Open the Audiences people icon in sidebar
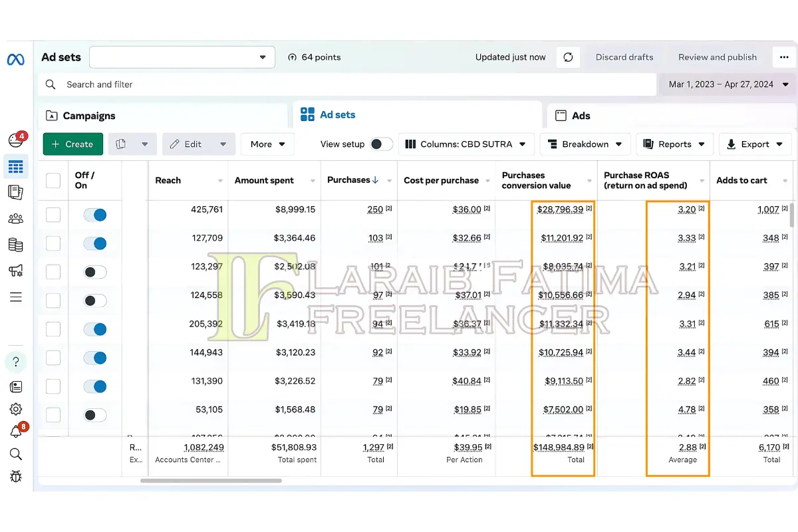Viewport: 798px width, 532px height. tap(16, 219)
